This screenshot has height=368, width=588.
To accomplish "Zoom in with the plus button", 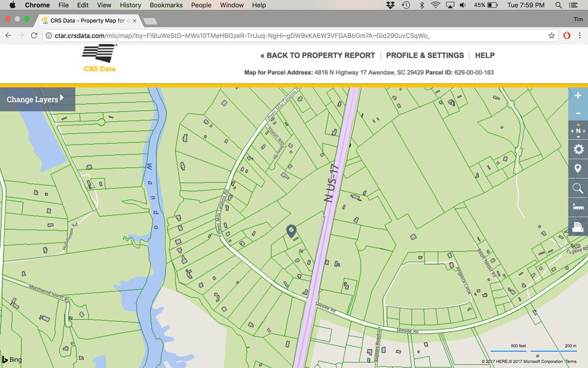I will [x=578, y=96].
